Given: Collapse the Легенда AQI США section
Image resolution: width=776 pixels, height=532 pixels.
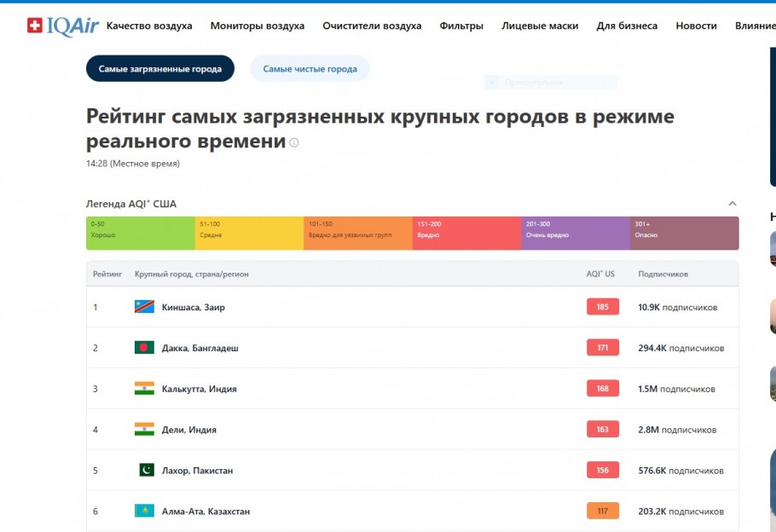Looking at the screenshot, I should tap(732, 204).
